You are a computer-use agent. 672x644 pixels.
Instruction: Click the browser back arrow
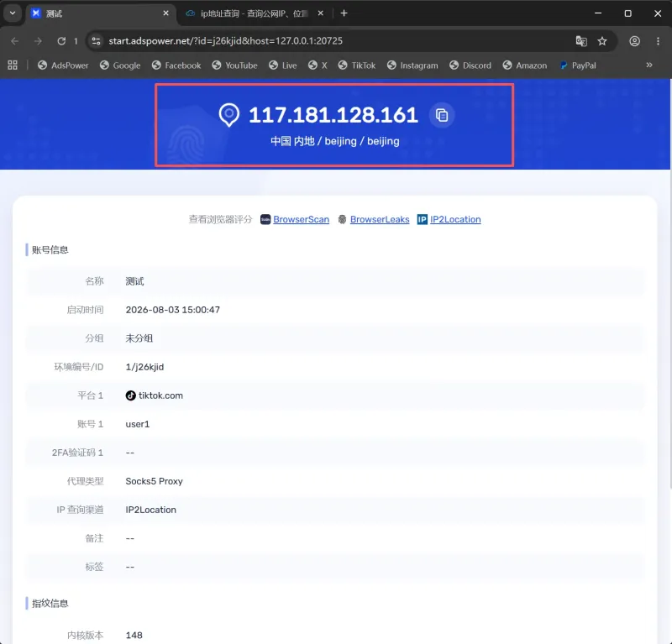tap(14, 41)
